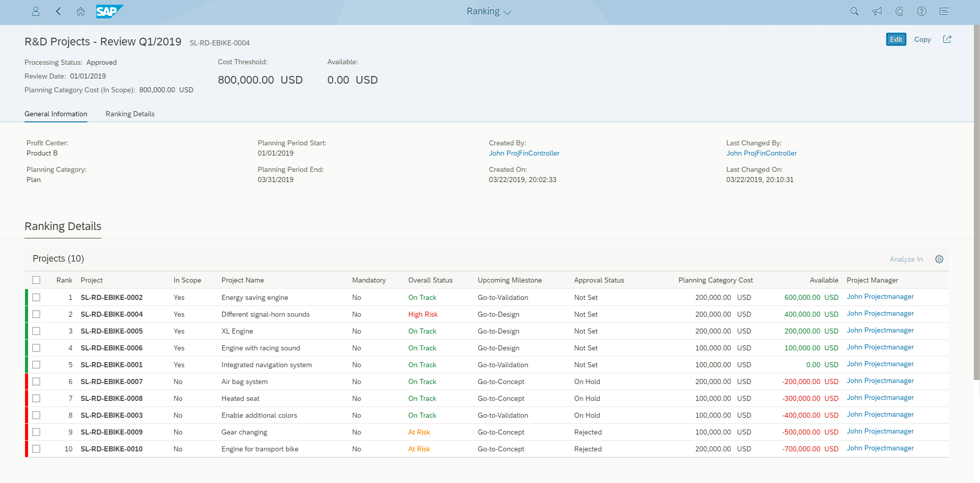980x483 pixels.
Task: Click the Copy button
Action: [x=922, y=39]
